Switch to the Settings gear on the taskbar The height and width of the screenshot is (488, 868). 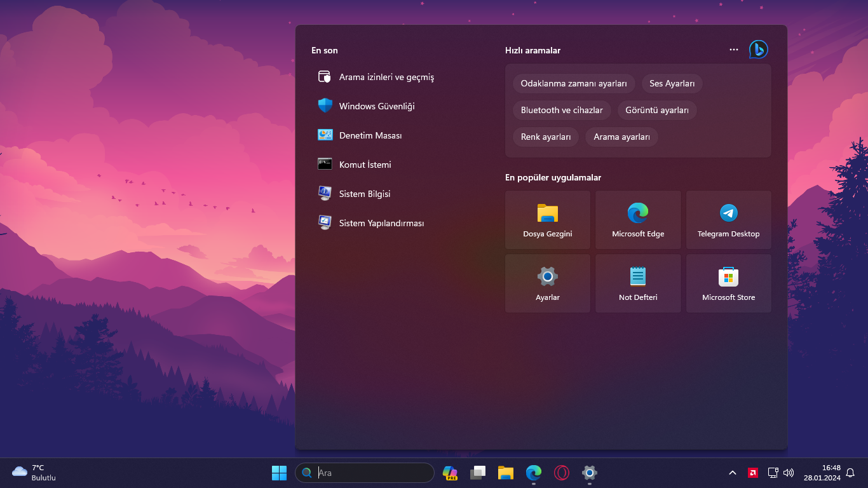590,473
